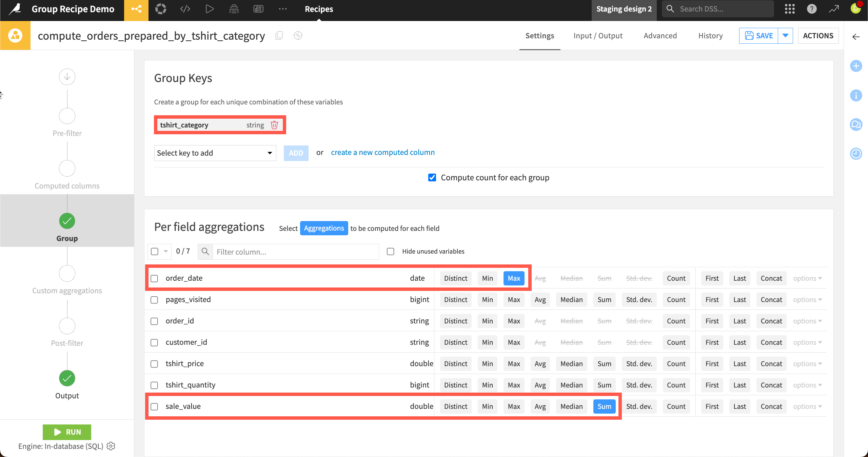The height and width of the screenshot is (457, 868).
Task: Open options for order_date row
Action: click(807, 278)
